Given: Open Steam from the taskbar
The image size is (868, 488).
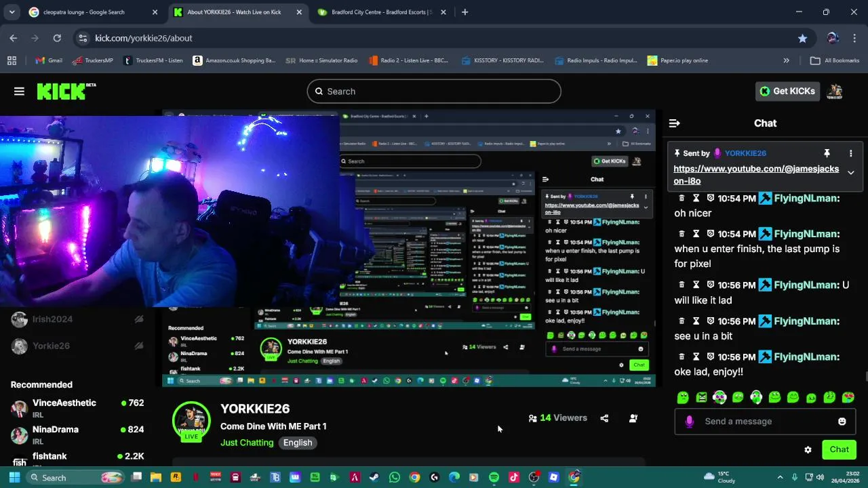Looking at the screenshot, I should click(374, 477).
